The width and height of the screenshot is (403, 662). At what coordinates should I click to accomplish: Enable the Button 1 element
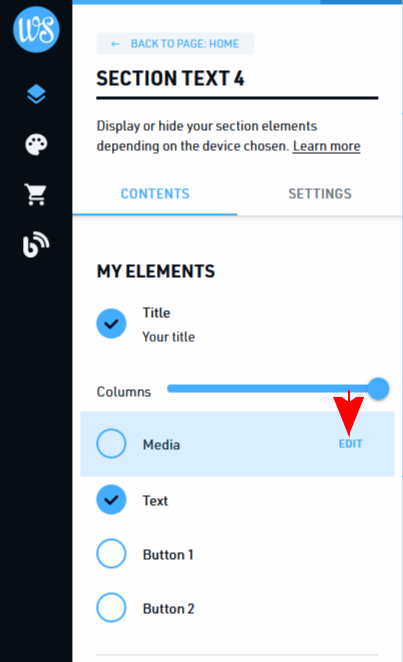tap(111, 553)
